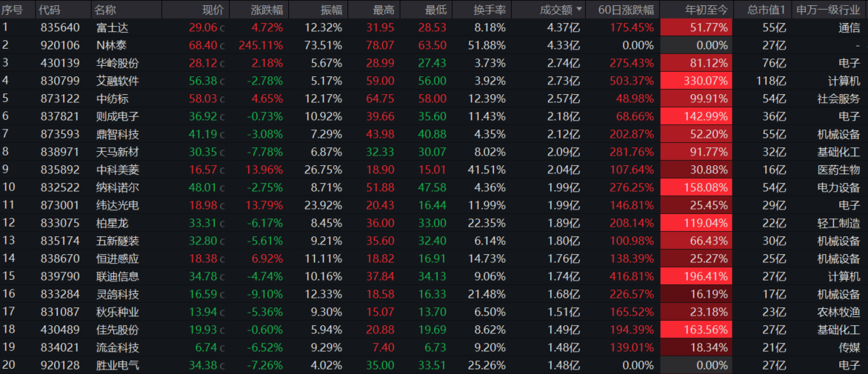Select stock name N林泰
This screenshot has width=868, height=374.
[x=111, y=45]
